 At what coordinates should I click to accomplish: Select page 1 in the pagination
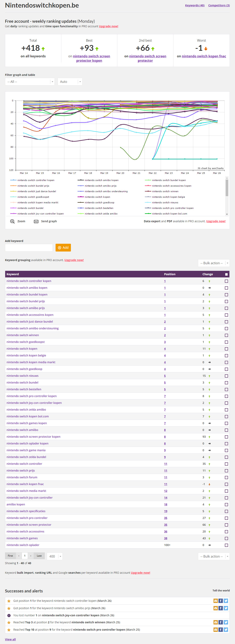click(25, 556)
